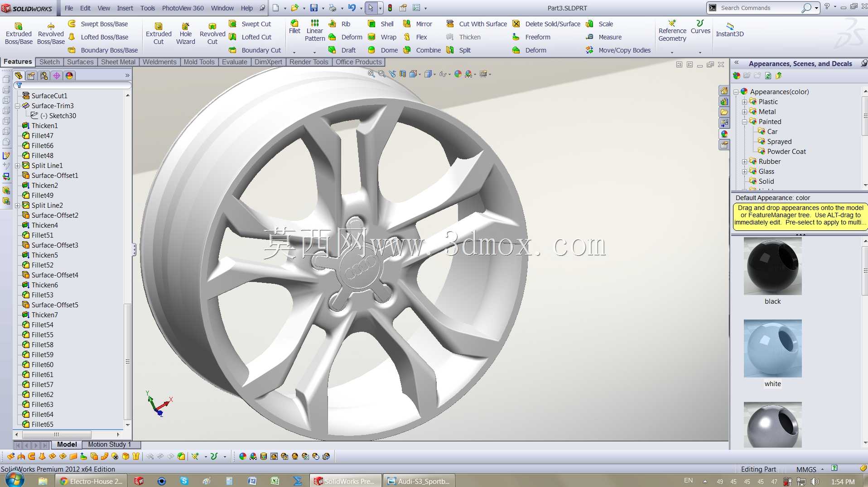Choose the Swept Boss/Base command
This screenshot has width=868, height=487.
coord(98,24)
